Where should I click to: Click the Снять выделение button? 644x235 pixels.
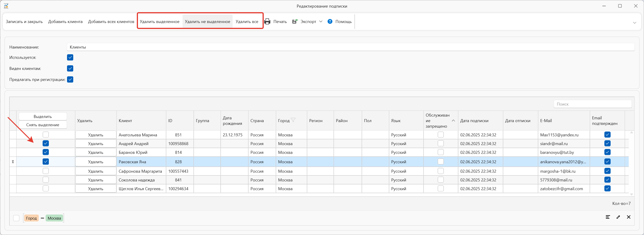tap(43, 125)
